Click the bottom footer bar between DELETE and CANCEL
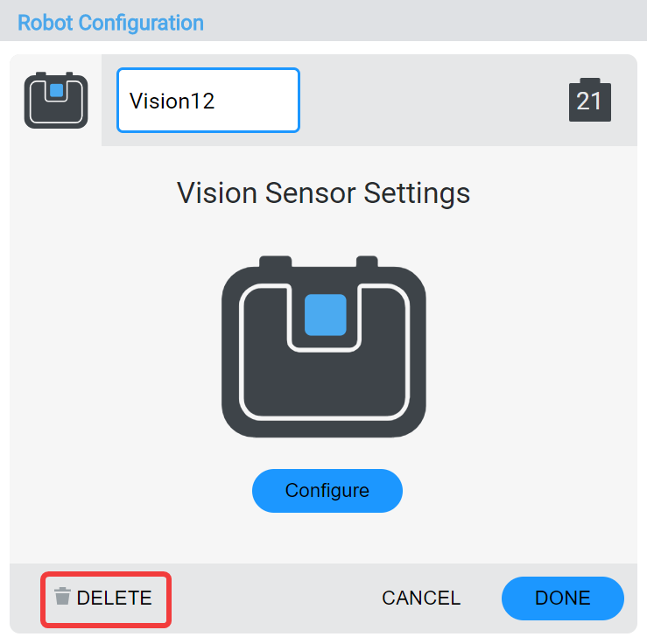647x644 pixels. pos(271,598)
